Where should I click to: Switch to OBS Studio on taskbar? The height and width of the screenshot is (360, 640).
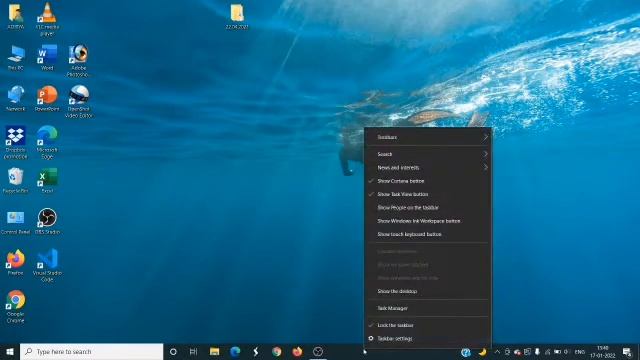click(x=318, y=352)
